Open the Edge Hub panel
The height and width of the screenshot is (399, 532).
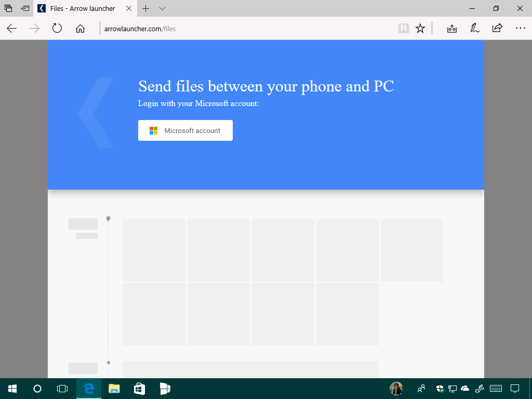coord(451,29)
